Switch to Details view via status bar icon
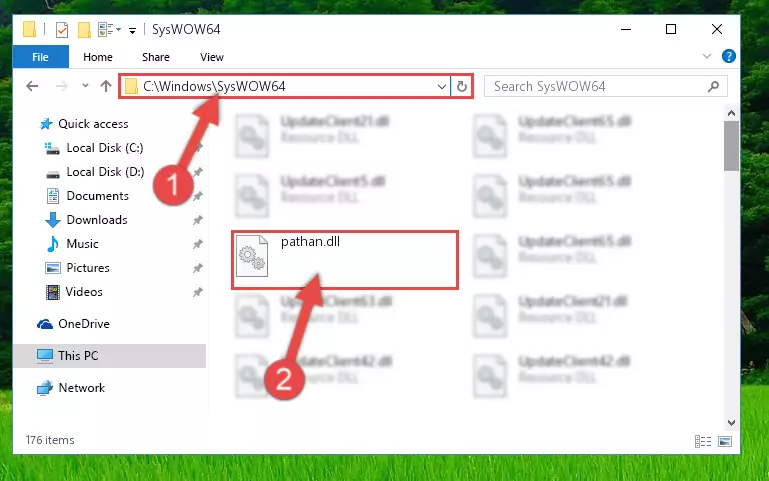Screen dimensions: 769x481 click(x=703, y=441)
